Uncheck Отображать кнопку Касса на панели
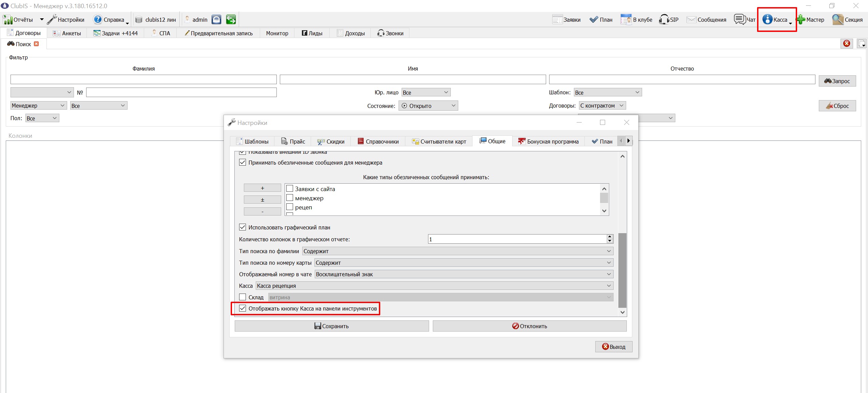The image size is (868, 393). pos(243,308)
